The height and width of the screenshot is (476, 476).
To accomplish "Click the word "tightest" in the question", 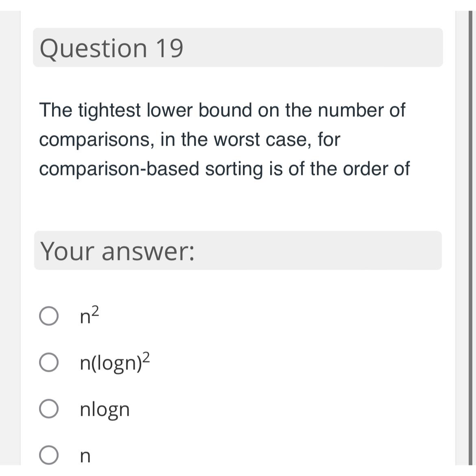I will pos(109,111).
